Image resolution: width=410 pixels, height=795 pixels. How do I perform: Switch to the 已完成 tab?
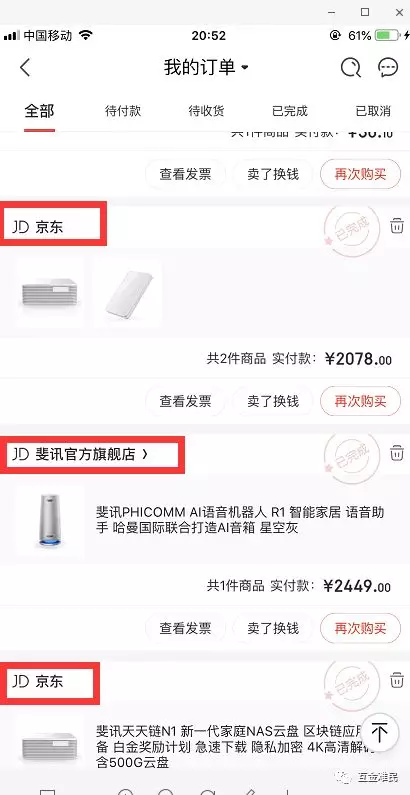point(290,111)
